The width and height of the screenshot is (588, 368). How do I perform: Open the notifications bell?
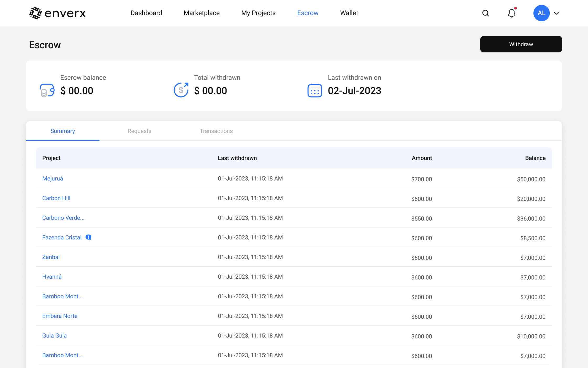pos(512,13)
